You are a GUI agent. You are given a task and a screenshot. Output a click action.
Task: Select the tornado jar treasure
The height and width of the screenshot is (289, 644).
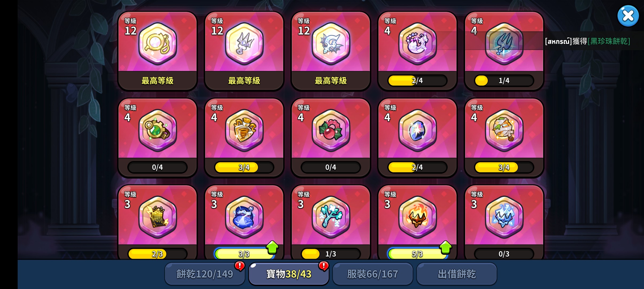pos(244,130)
